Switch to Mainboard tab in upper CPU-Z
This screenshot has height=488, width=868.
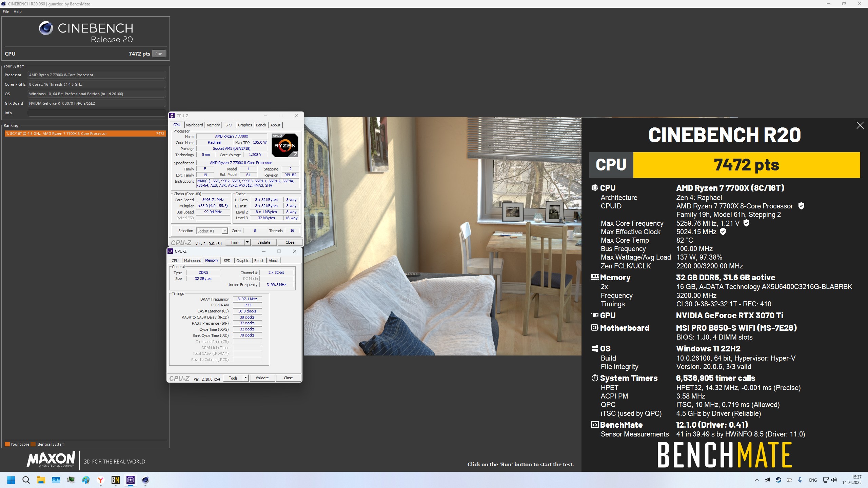coord(194,125)
